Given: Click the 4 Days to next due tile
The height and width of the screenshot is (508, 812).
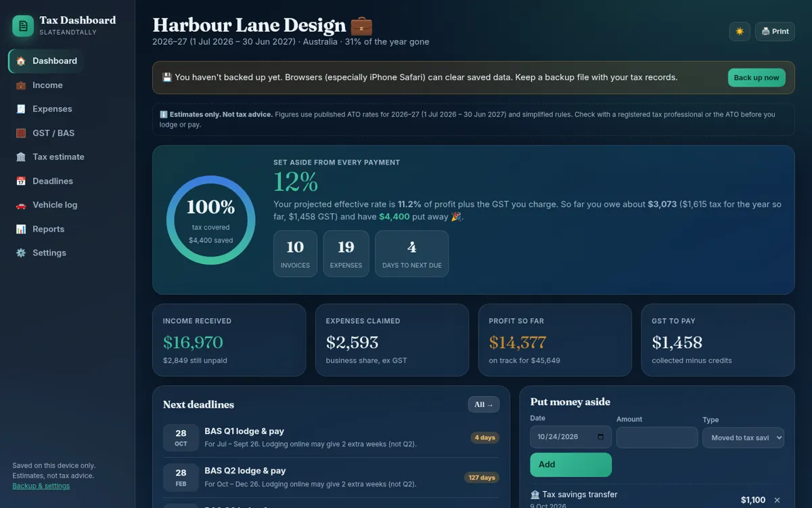Looking at the screenshot, I should 411,254.
